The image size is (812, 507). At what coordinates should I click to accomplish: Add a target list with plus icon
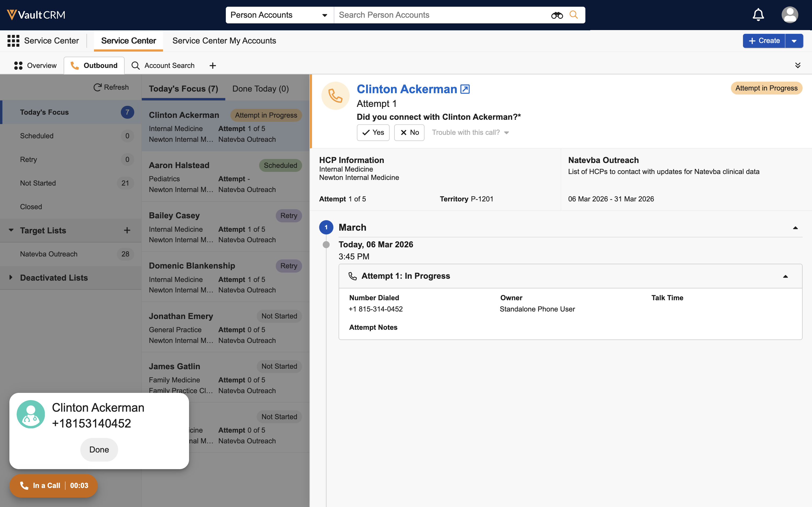[127, 230]
